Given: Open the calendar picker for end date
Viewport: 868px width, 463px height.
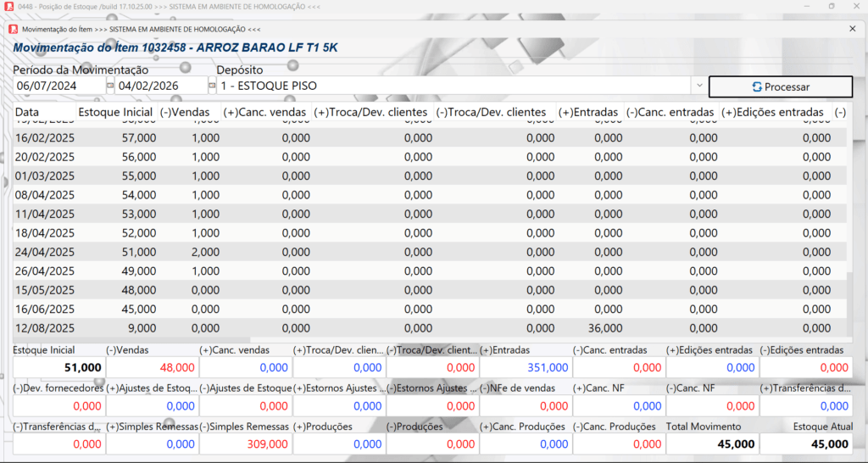Looking at the screenshot, I should [x=211, y=86].
